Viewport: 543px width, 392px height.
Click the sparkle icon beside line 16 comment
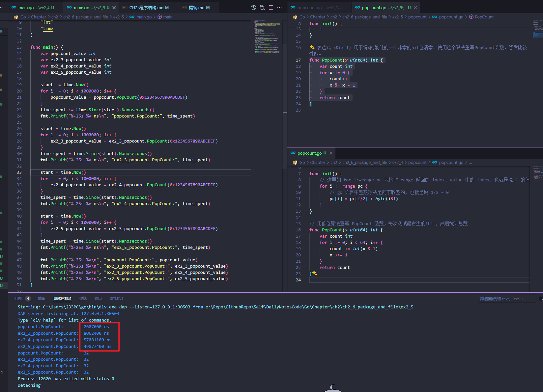point(312,47)
